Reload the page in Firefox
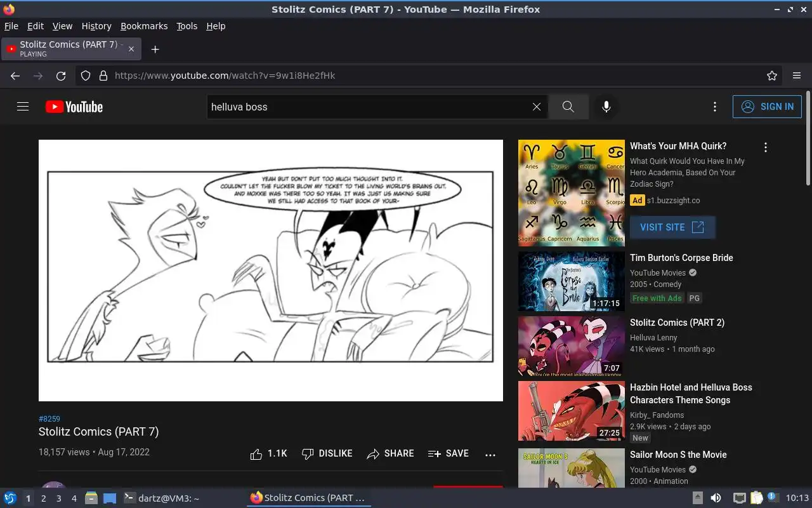Image resolution: width=812 pixels, height=508 pixels. coord(61,76)
